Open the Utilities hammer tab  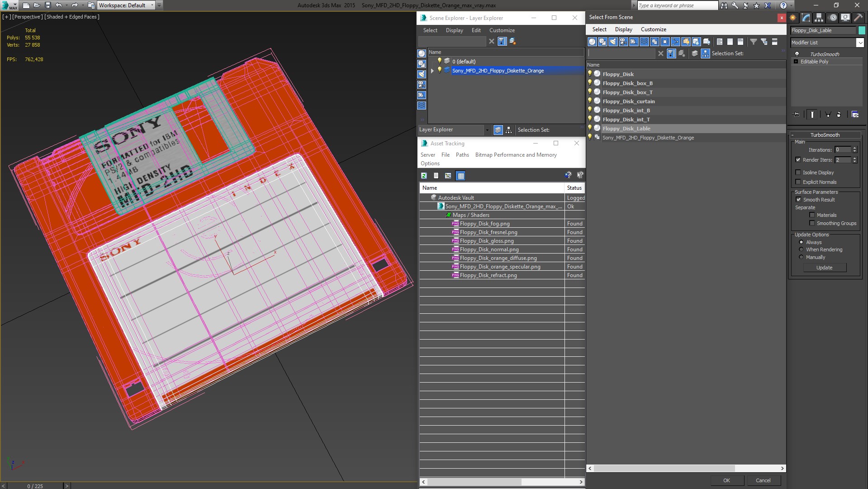(858, 18)
